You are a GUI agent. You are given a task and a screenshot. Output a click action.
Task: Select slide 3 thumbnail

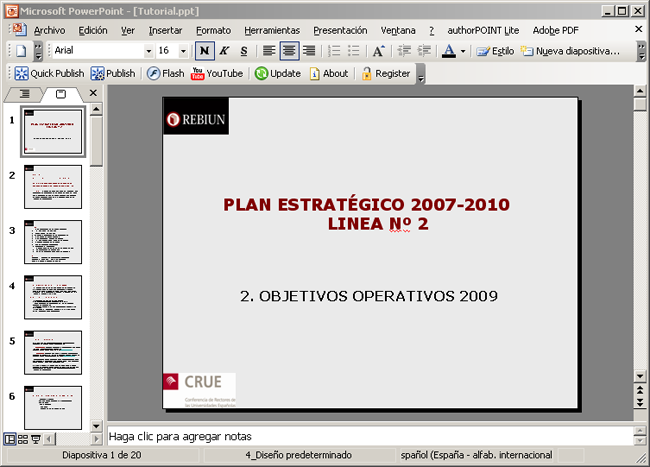pos(53,242)
